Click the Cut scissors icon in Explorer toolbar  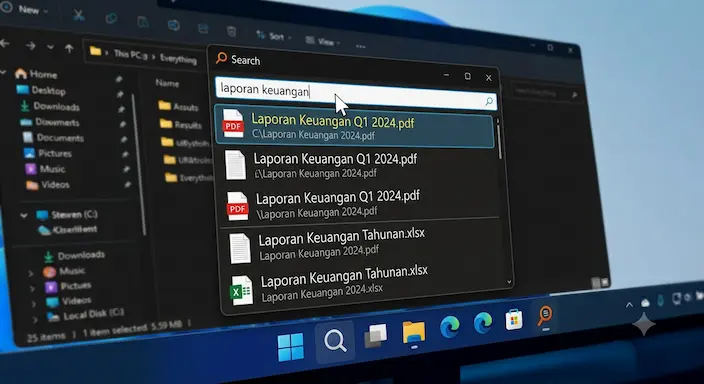79,15
